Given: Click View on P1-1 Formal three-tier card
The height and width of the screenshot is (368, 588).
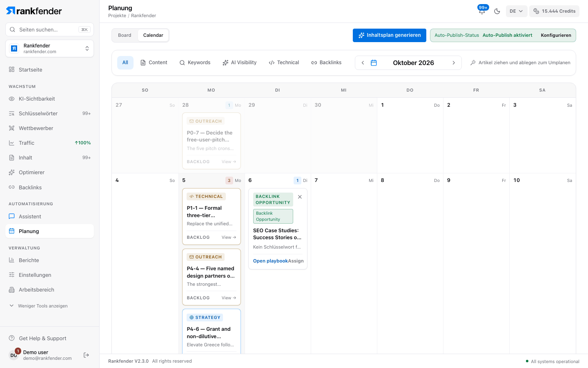Looking at the screenshot, I should click(x=229, y=237).
